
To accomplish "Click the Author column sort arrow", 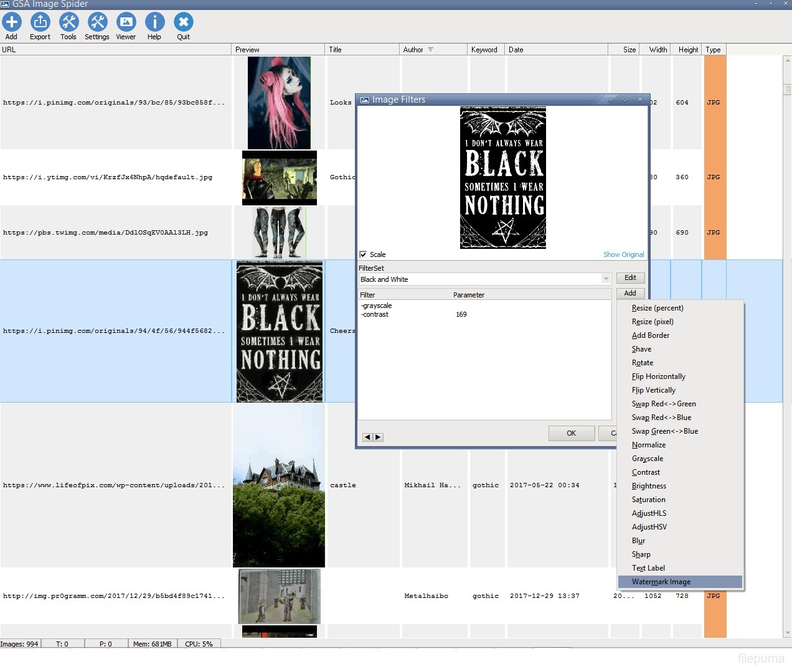I will (x=431, y=50).
